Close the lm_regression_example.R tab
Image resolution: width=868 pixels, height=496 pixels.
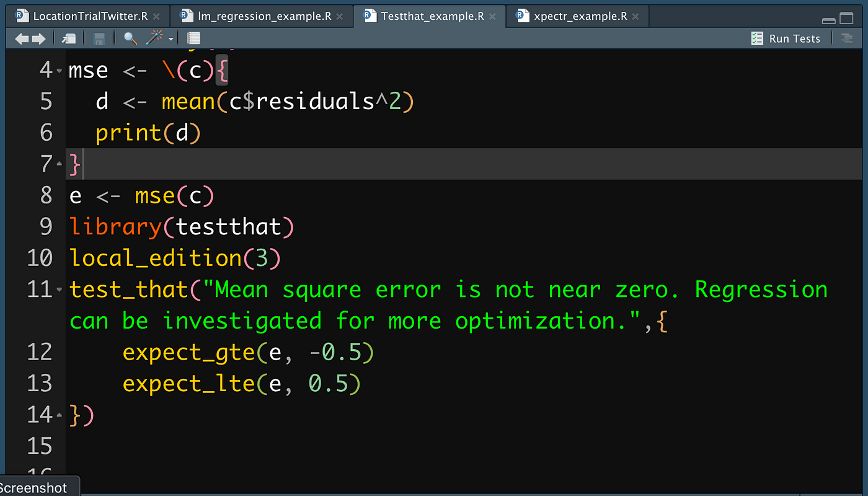pos(340,17)
